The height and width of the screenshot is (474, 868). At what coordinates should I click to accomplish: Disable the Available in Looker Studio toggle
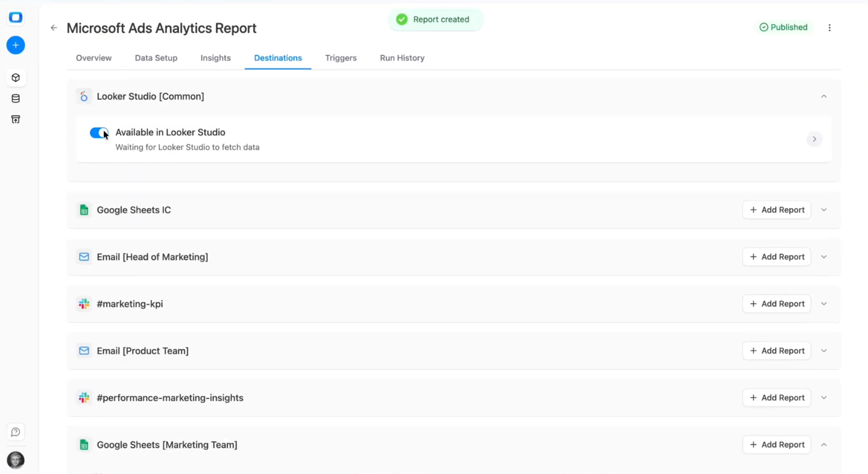point(99,133)
